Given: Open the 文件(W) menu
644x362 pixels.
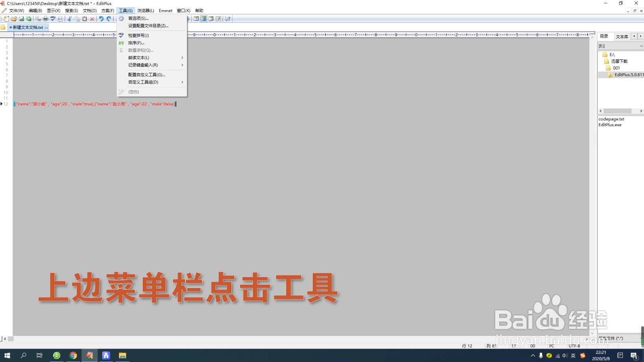Looking at the screenshot, I should pos(16,11).
